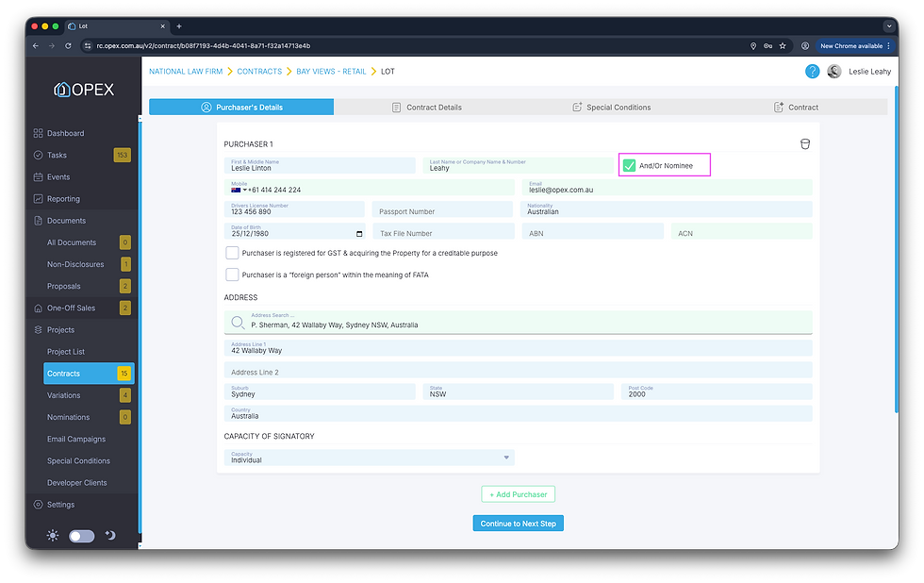Screen dimensions: 924x583
Task: Open a new browser tab
Action: pos(179,25)
